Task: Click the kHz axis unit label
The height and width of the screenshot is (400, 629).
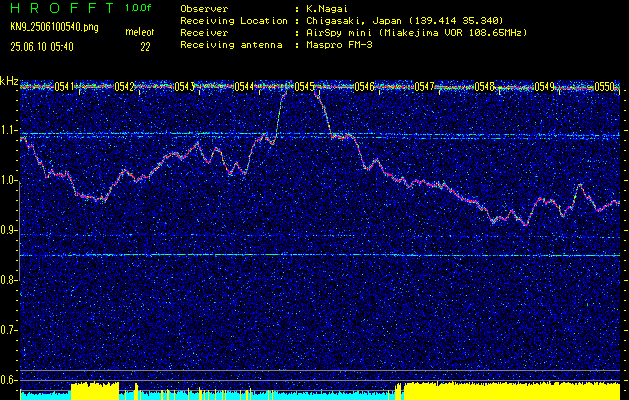Action: coord(9,81)
